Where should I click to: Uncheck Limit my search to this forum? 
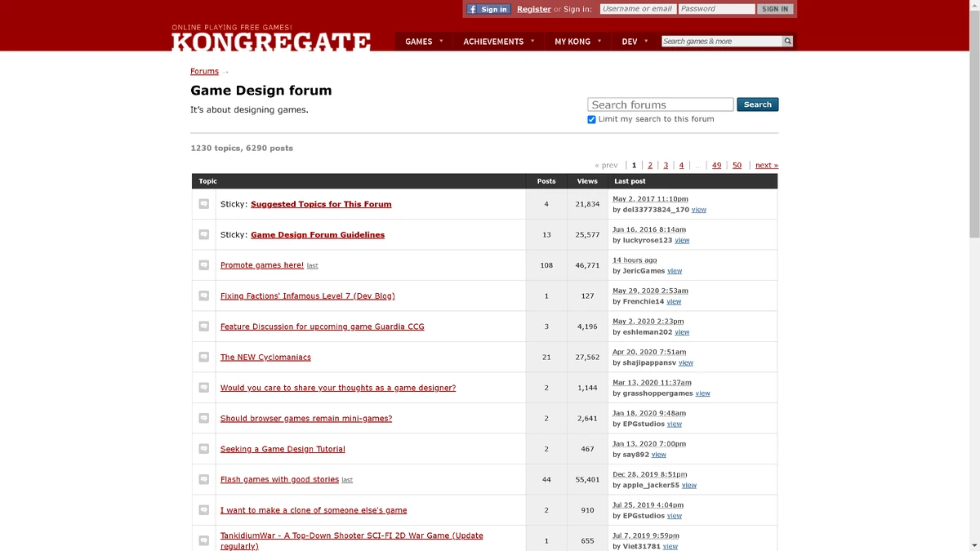pyautogui.click(x=591, y=119)
